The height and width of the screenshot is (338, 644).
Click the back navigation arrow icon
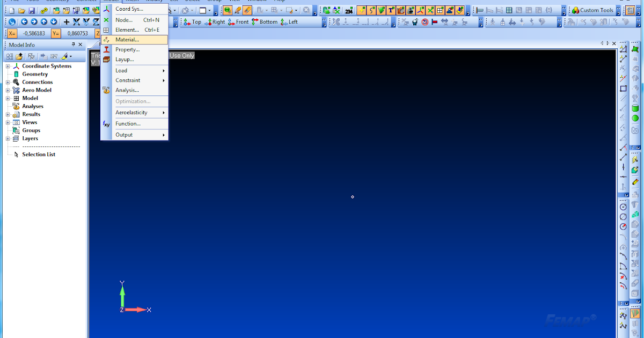25,21
